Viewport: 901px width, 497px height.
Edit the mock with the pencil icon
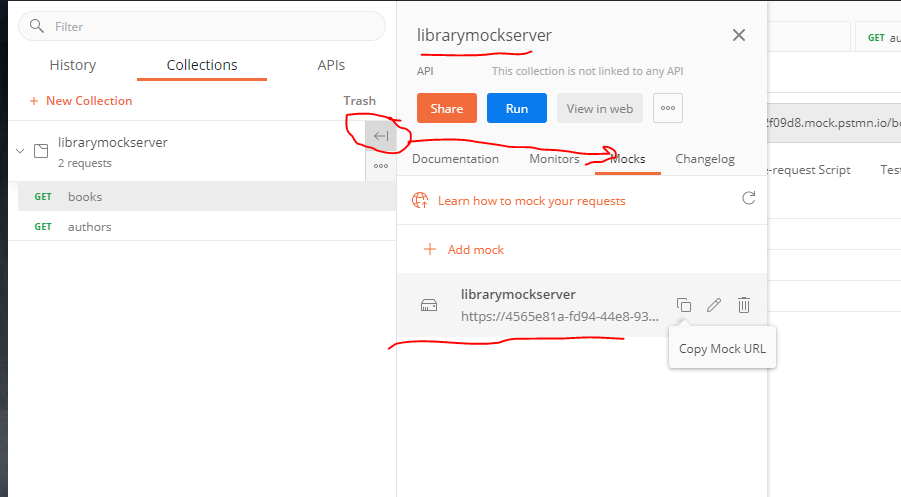tap(714, 305)
